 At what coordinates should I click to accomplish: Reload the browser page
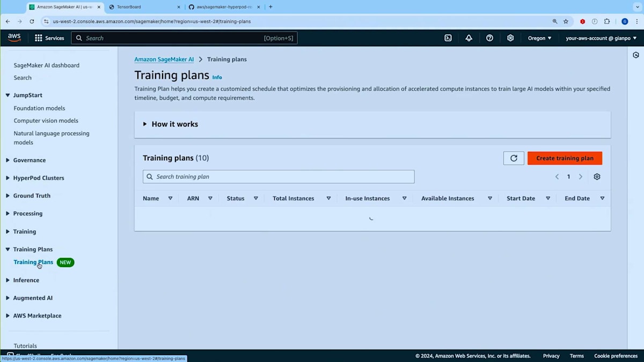32,21
